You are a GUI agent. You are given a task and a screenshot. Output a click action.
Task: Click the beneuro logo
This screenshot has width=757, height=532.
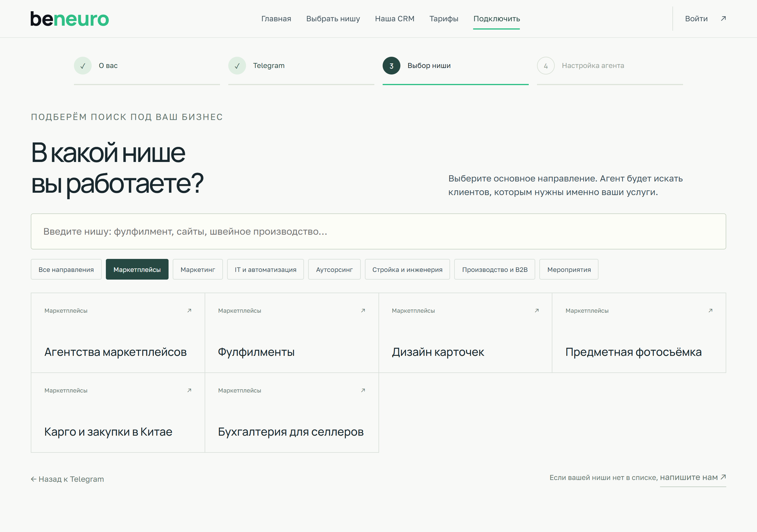point(69,19)
